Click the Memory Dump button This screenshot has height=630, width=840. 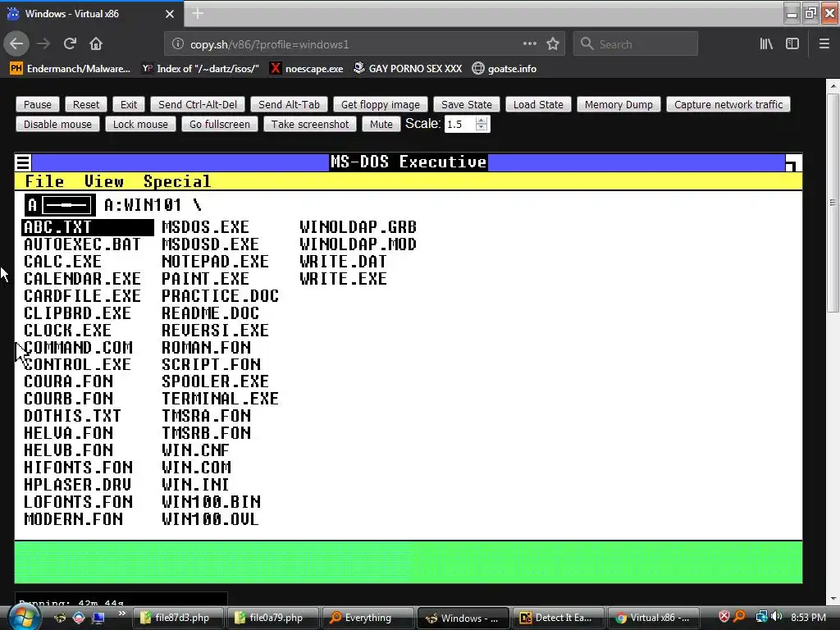tap(619, 104)
